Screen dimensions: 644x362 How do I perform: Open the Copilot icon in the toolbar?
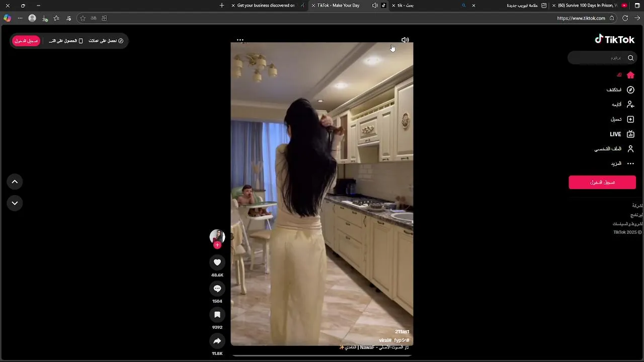point(7,18)
